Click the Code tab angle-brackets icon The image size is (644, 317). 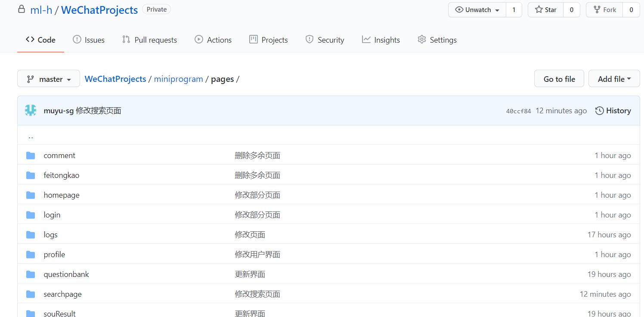(x=30, y=40)
